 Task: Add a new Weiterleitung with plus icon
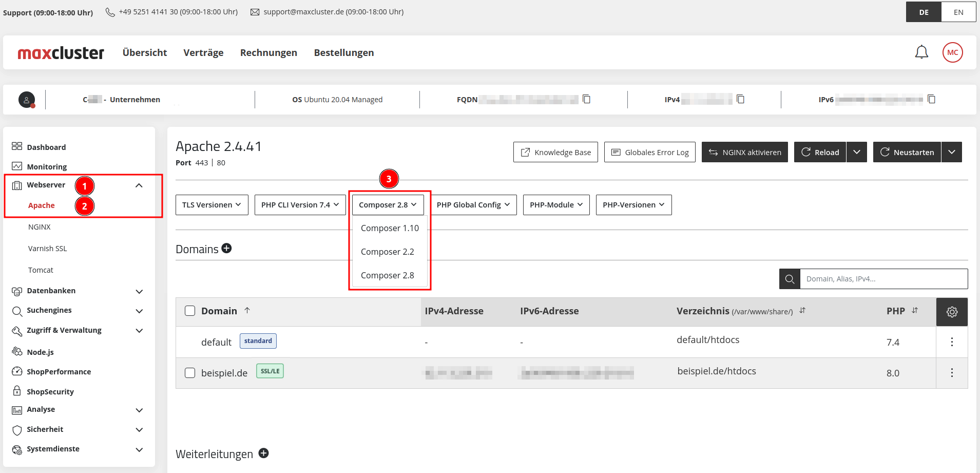tap(263, 453)
